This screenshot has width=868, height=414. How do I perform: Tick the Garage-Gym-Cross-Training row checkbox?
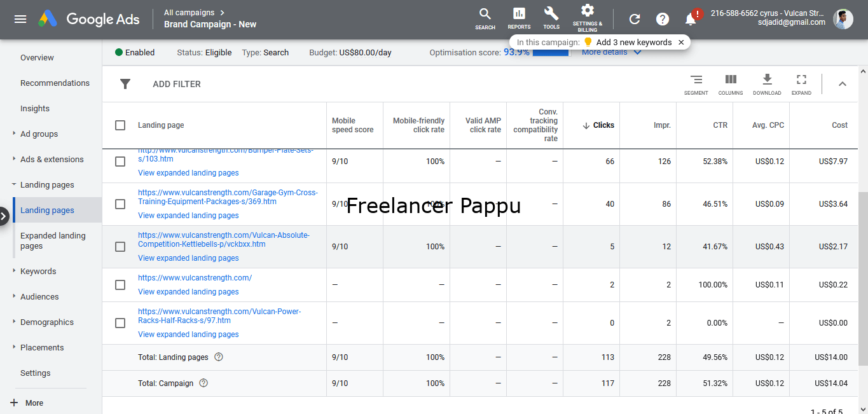120,204
